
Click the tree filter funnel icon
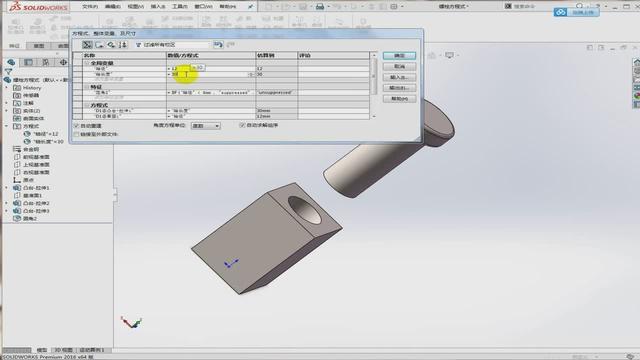8,71
